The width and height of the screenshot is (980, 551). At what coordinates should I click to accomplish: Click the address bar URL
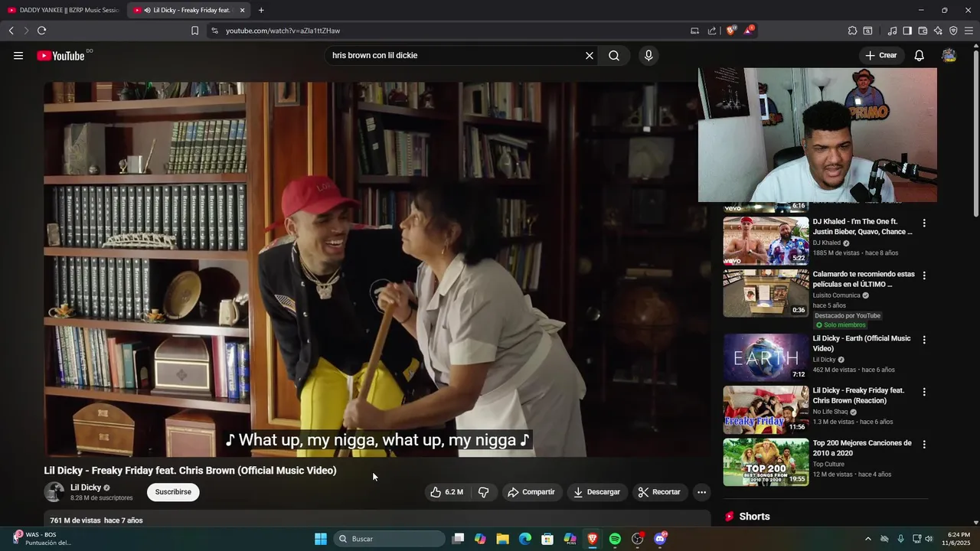pos(283,31)
